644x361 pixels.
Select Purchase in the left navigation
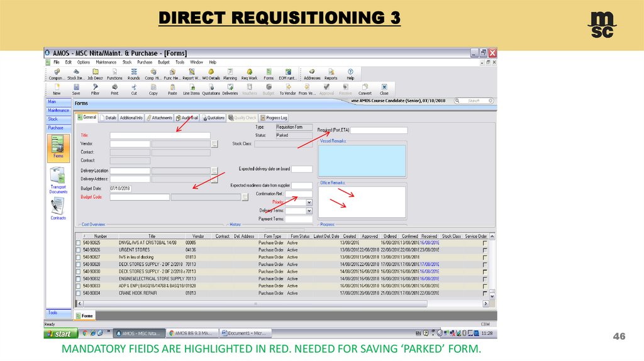[x=58, y=128]
